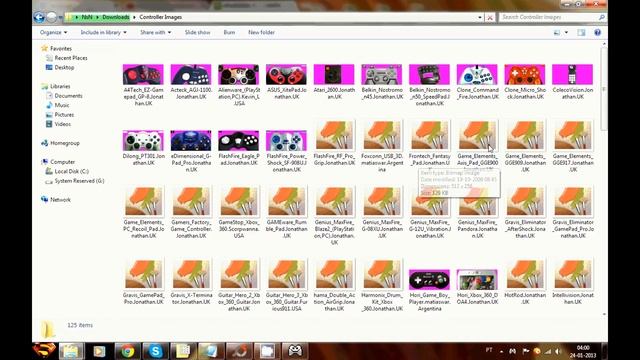Create a New folder
The image size is (640, 360).
click(261, 32)
